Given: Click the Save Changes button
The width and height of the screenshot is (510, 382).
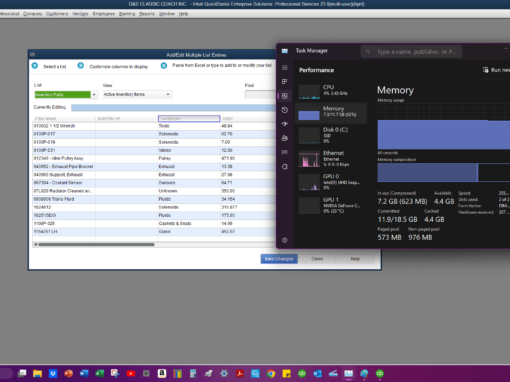Looking at the screenshot, I should [279, 259].
